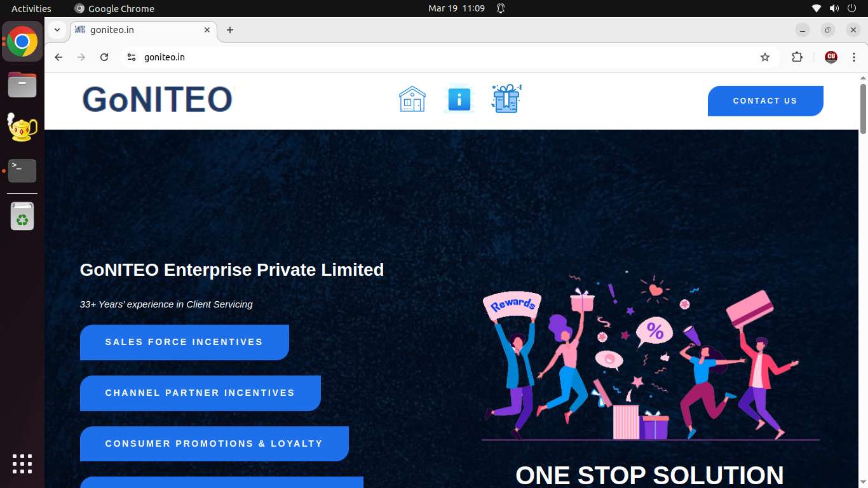Open a new tab with plus button
Screen dimensions: 868x488
[230, 30]
